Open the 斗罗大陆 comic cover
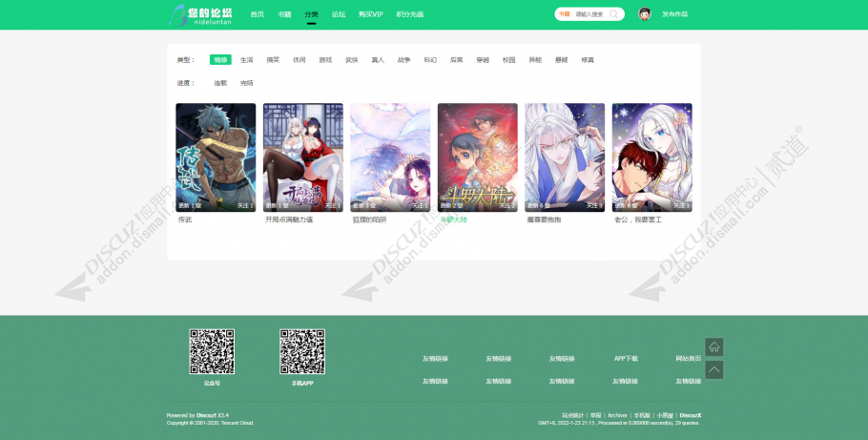Viewport: 868px width, 440px height. pyautogui.click(x=478, y=157)
